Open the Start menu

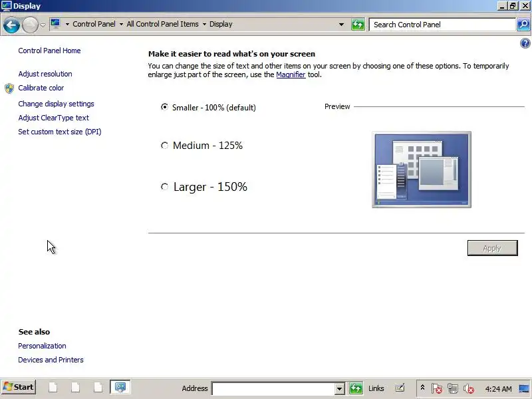pyautogui.click(x=19, y=387)
